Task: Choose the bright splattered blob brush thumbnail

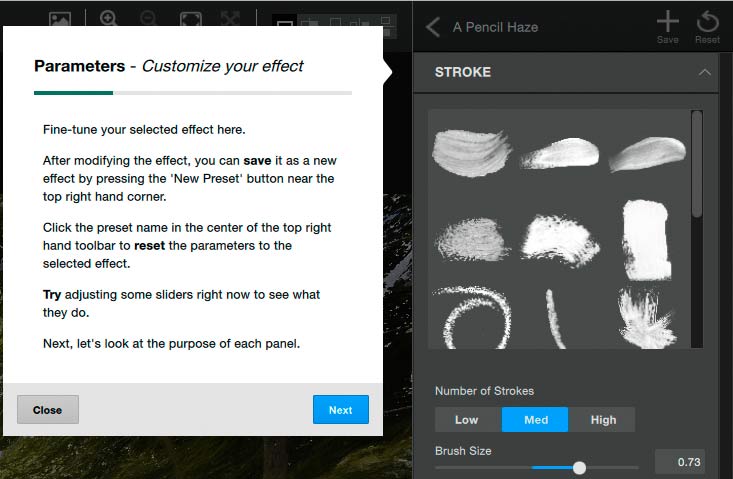Action: [560, 241]
